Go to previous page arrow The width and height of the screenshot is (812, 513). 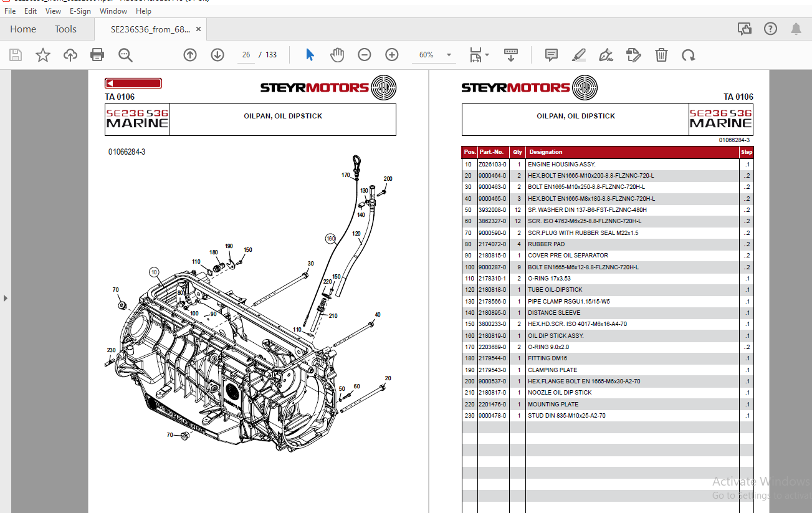[190, 55]
